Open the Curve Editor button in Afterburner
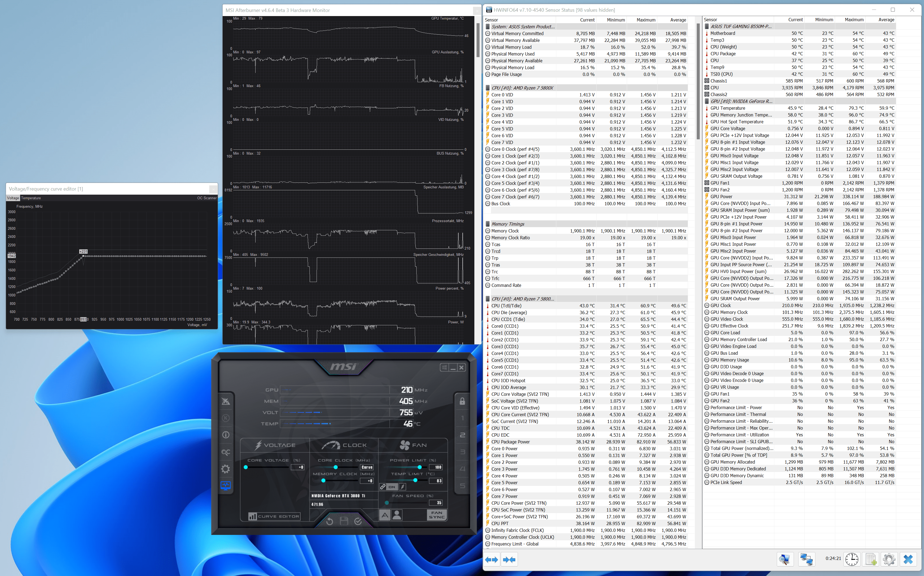 pyautogui.click(x=274, y=516)
